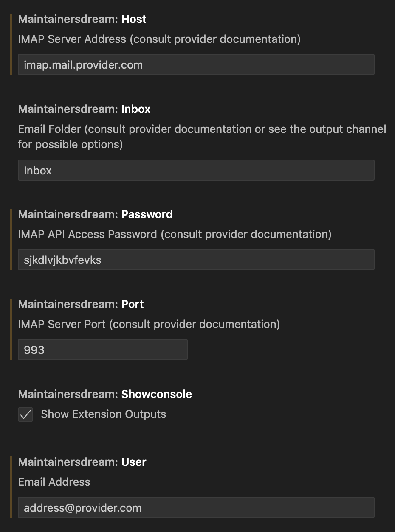Click the Password field containing sjkdlvjkbvfevks
The image size is (395, 532).
pos(196,260)
